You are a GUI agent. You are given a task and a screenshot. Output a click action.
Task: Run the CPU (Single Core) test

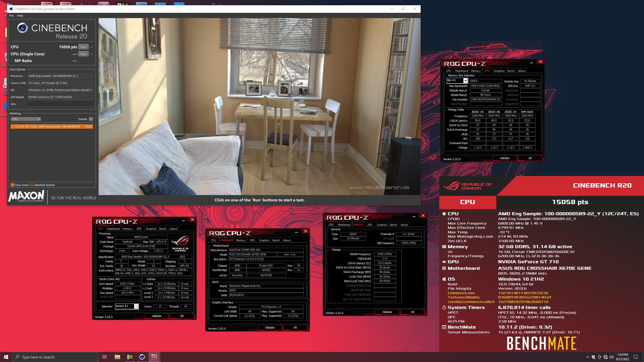pos(83,54)
